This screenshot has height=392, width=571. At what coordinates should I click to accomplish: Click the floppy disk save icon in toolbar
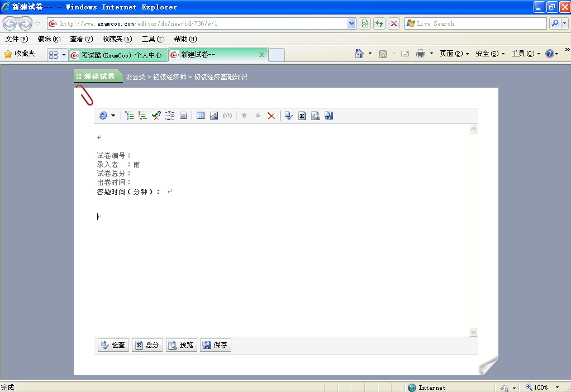pos(329,116)
